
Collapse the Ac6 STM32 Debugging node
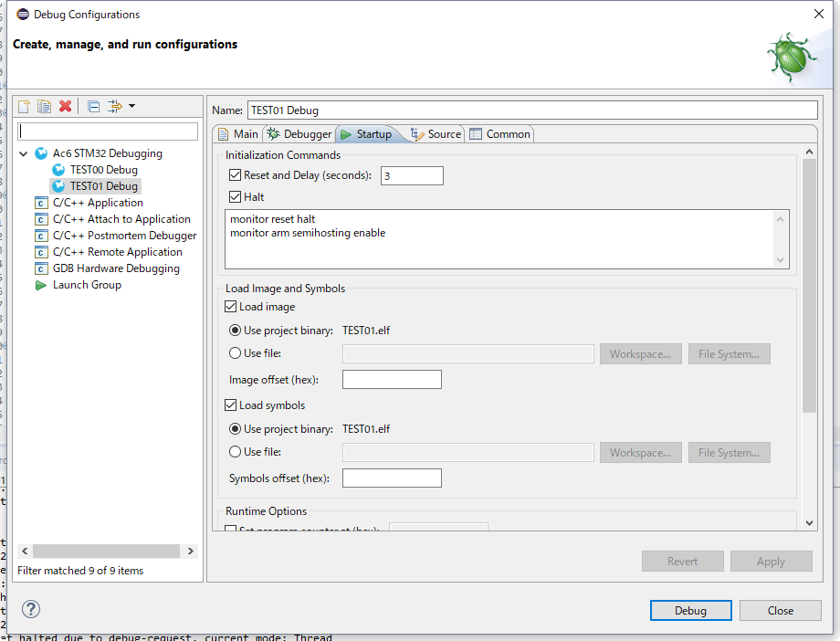(21, 153)
